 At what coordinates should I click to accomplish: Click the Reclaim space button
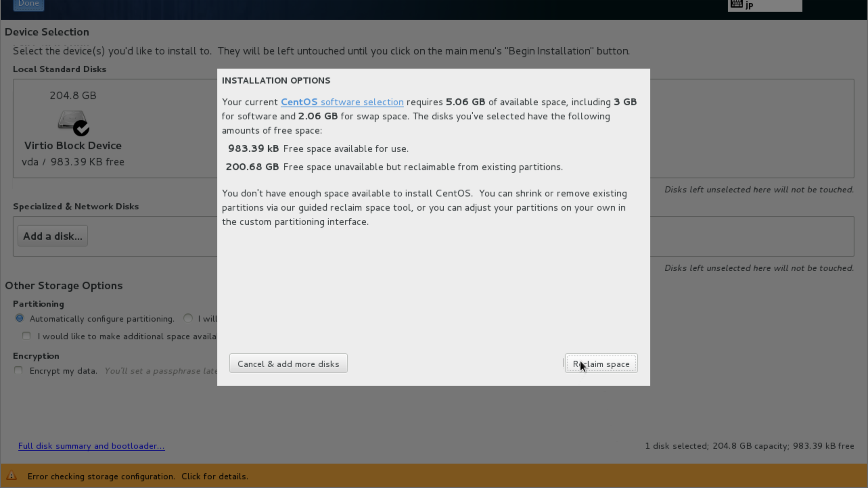601,364
